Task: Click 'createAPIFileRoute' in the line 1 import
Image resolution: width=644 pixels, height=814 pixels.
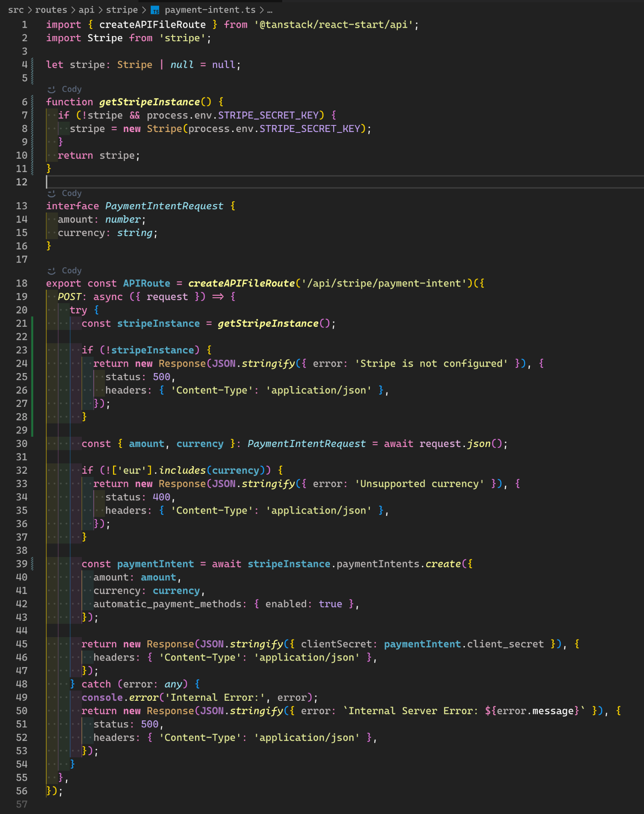Action: pyautogui.click(x=153, y=24)
